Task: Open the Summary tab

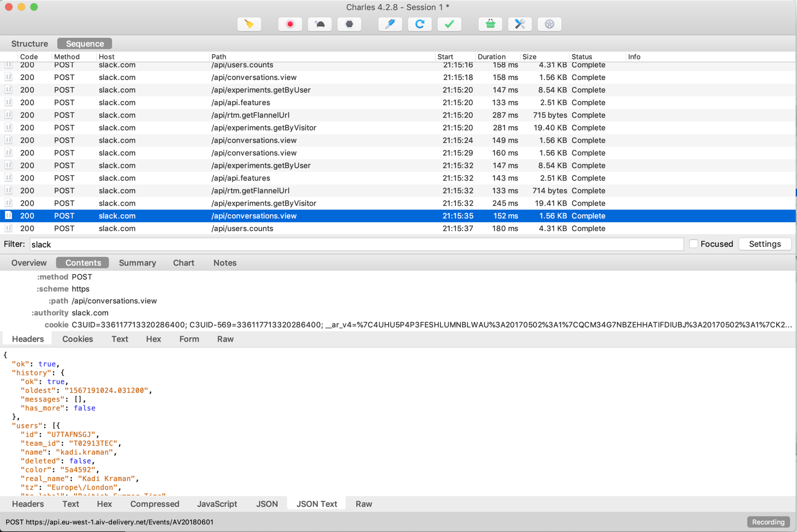Action: tap(137, 263)
